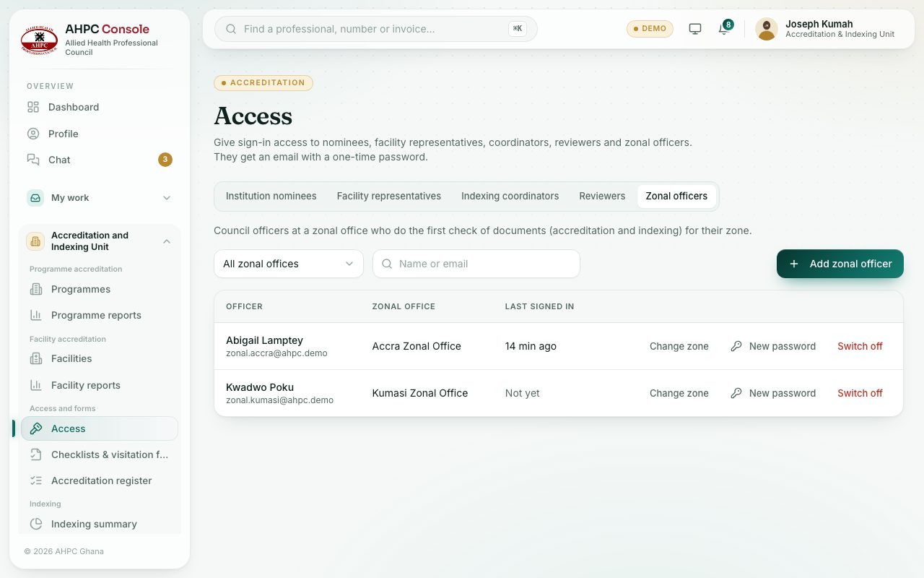Switch to Reviewers tab
Viewport: 924px width, 578px height.
pos(602,196)
